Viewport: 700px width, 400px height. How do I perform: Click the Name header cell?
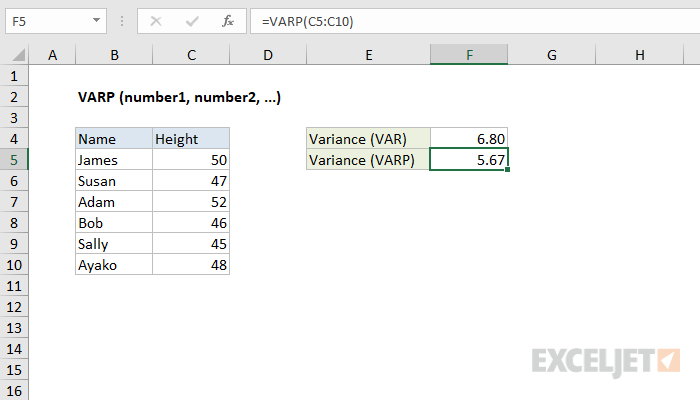tap(114, 139)
